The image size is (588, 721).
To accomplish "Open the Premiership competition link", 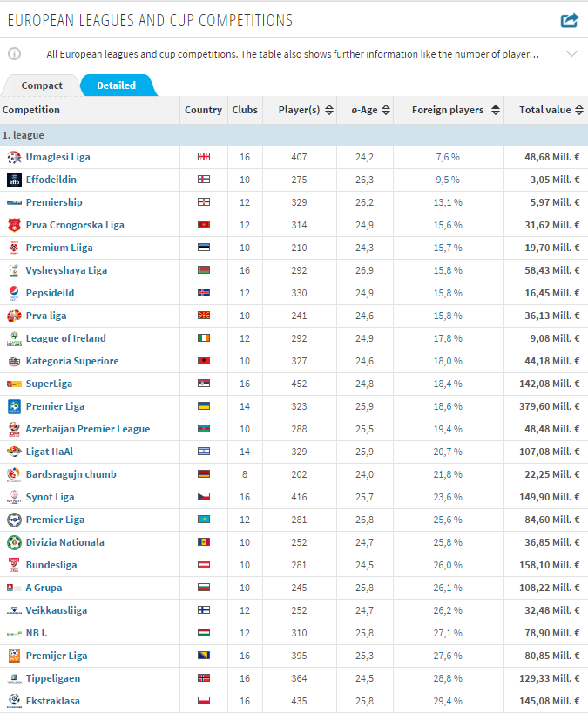I will [x=54, y=202].
